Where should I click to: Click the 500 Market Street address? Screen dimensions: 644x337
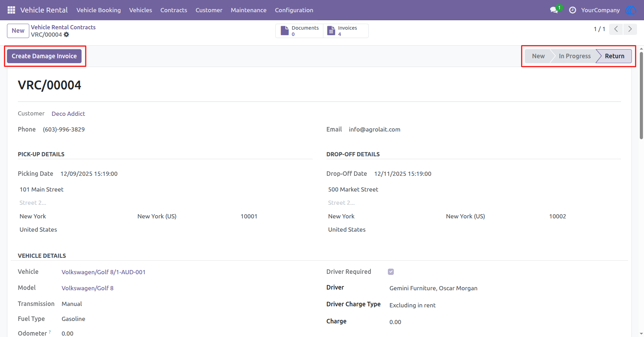pyautogui.click(x=353, y=189)
